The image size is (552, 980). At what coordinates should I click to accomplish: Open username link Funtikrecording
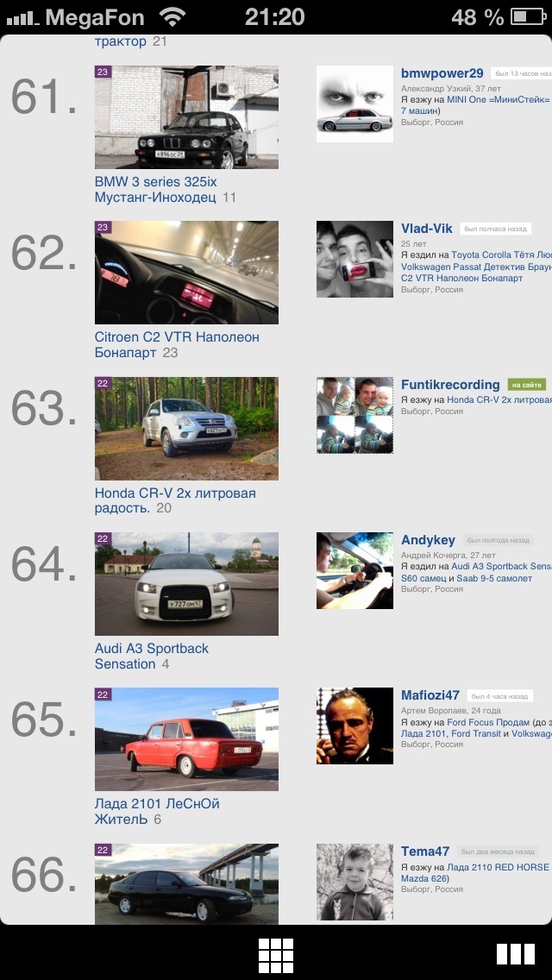click(x=450, y=385)
